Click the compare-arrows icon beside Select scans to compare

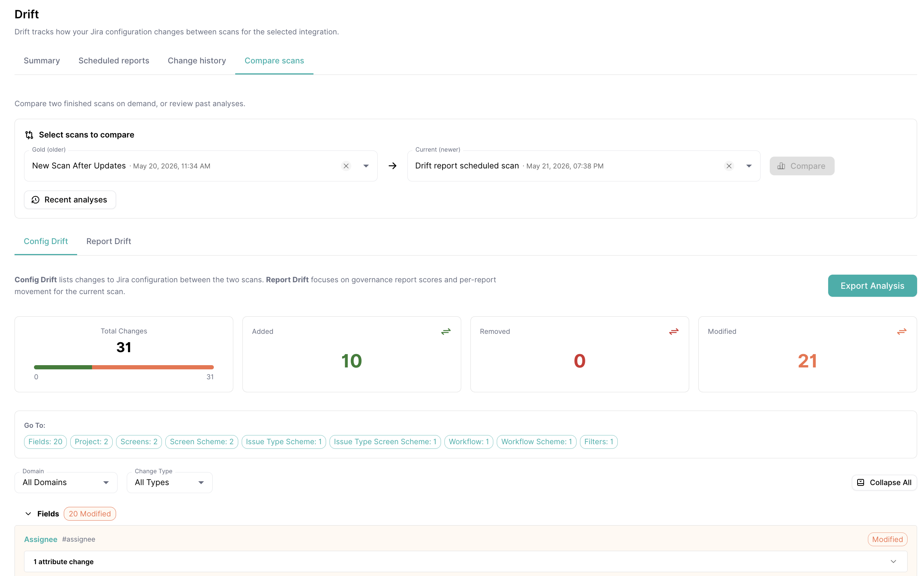pos(29,135)
